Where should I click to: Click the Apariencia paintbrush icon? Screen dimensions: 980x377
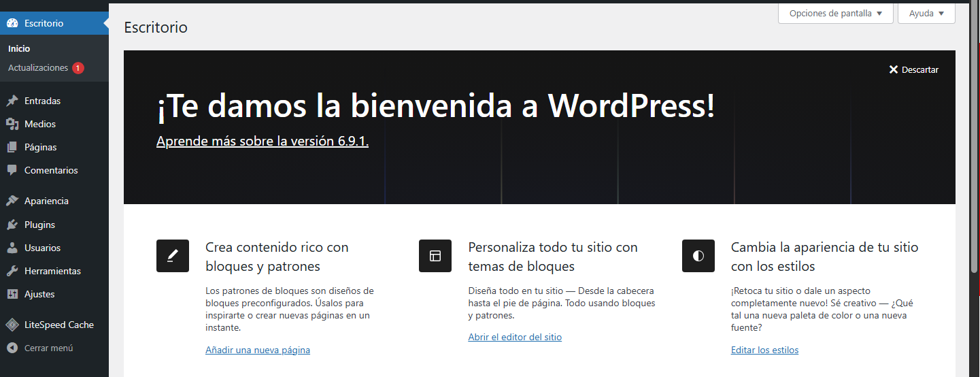12,201
